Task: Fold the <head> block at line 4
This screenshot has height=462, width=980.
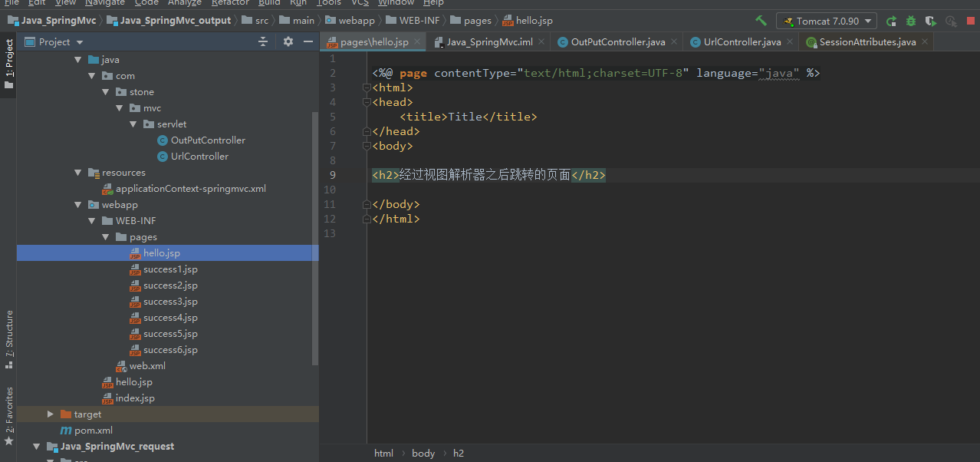Action: (x=367, y=102)
